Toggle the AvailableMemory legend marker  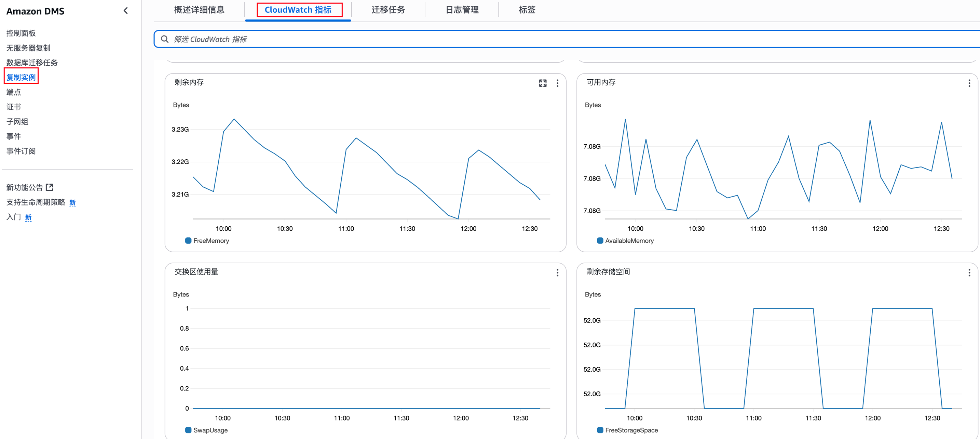[600, 241]
